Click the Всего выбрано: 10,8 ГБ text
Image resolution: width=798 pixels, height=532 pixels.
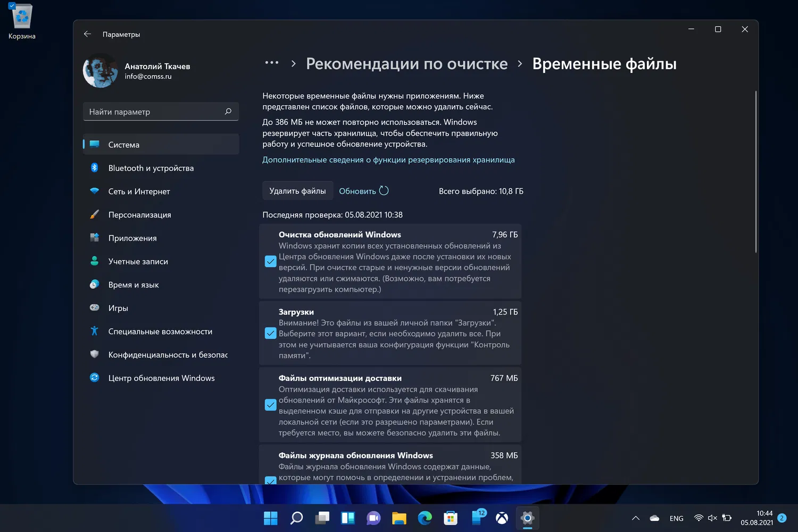[481, 191]
